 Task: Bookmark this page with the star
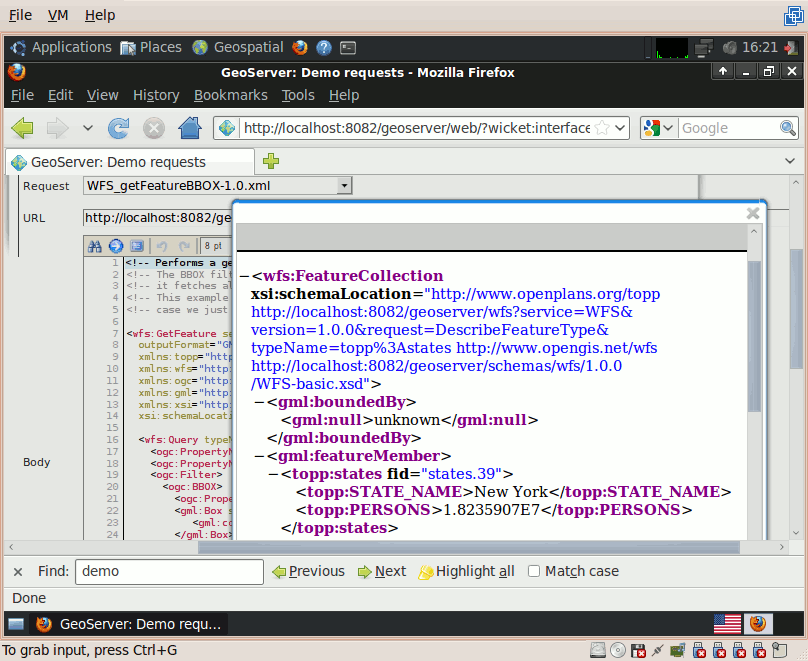coord(602,128)
